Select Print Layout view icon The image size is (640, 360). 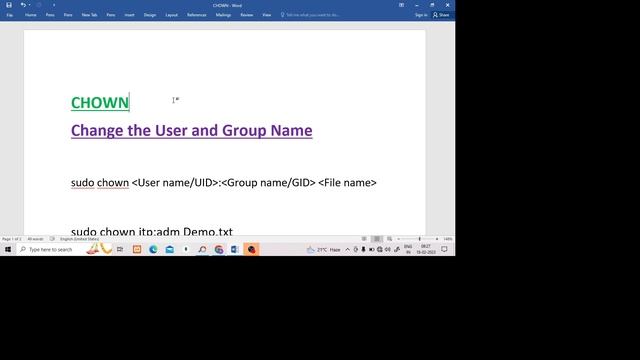377,239
